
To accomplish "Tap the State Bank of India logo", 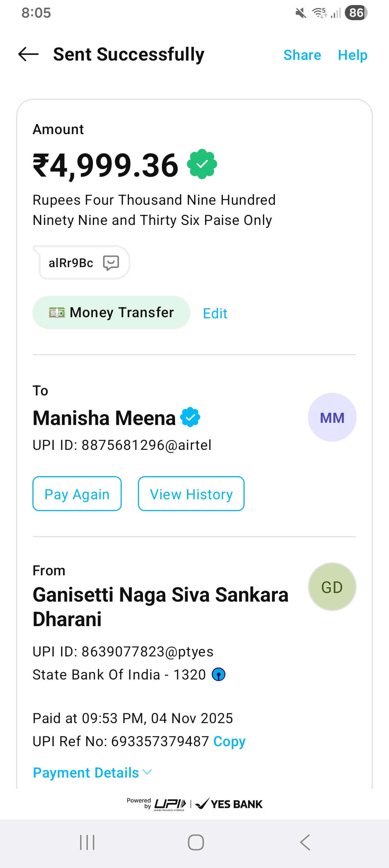I will (219, 674).
